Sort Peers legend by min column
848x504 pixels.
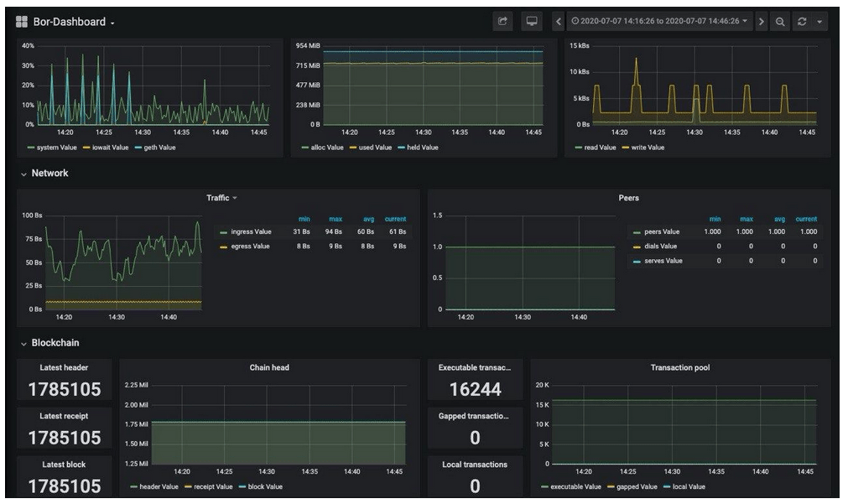(x=715, y=219)
